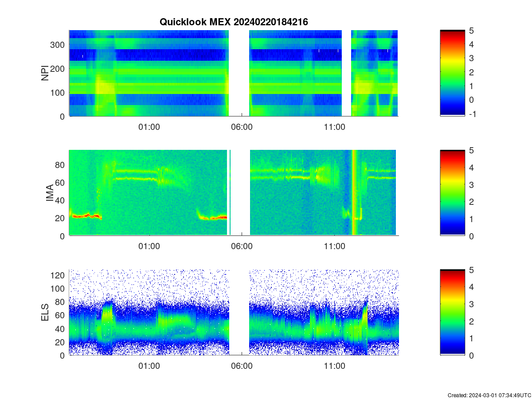532x399 pixels.
Task: Click the 11:00 time label under ELS plot
Action: [x=334, y=366]
